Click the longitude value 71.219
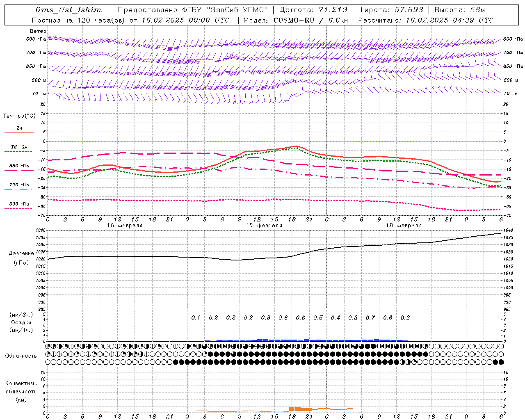This screenshot has height=420, width=525. 333,9
